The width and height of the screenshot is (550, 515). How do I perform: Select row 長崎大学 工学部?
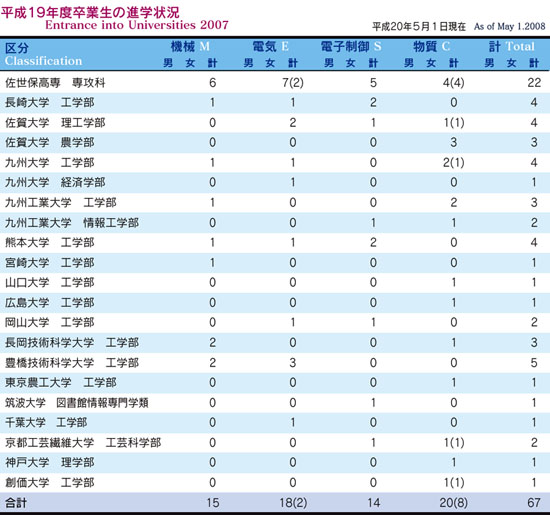[x=275, y=103]
